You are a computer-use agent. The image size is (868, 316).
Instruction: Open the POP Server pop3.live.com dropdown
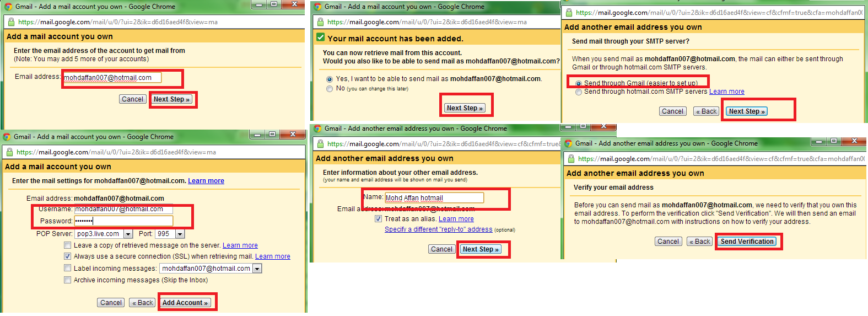point(128,234)
